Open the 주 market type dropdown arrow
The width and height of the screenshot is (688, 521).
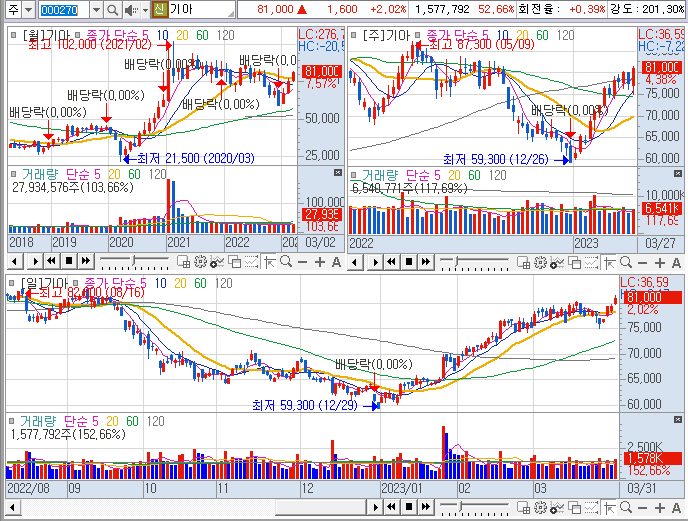[x=28, y=10]
